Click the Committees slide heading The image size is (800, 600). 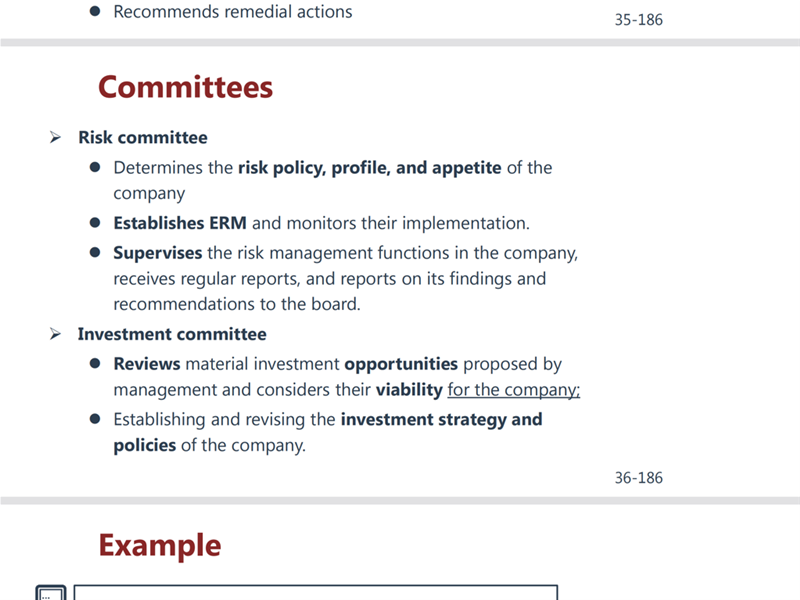[x=186, y=87]
